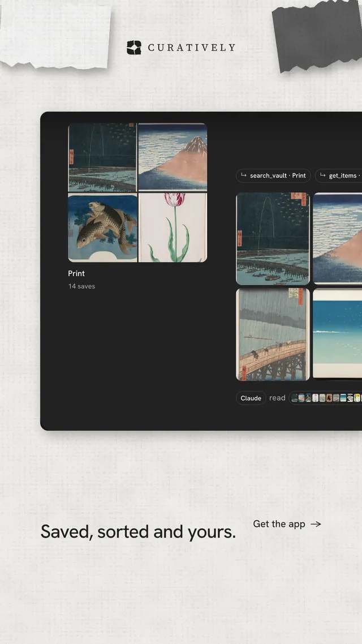Click the arrow beside Get the app
Image resolution: width=362 pixels, height=644 pixels.
point(316,524)
